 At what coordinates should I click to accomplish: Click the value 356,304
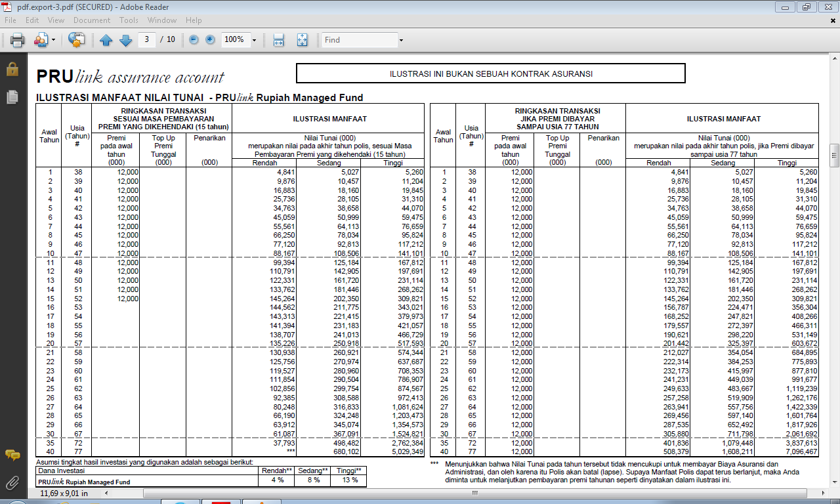[x=805, y=306]
